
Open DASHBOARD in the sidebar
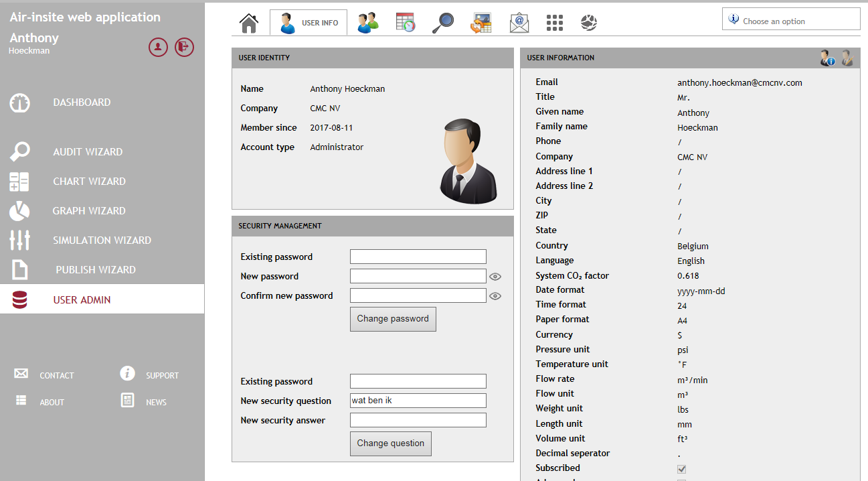[x=82, y=102]
